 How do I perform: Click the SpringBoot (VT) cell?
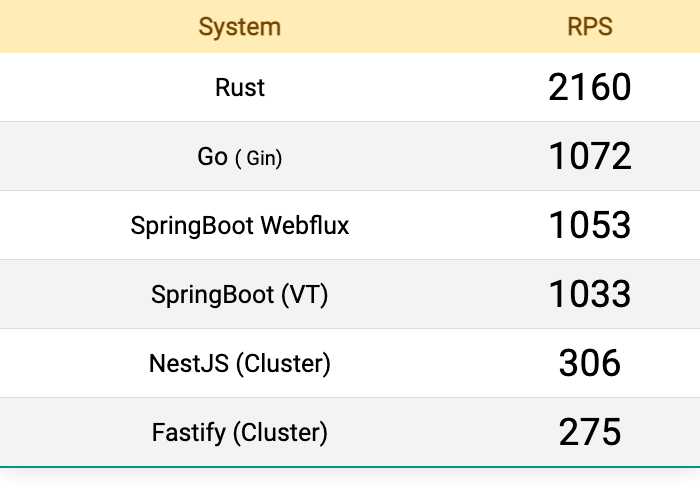tap(240, 295)
